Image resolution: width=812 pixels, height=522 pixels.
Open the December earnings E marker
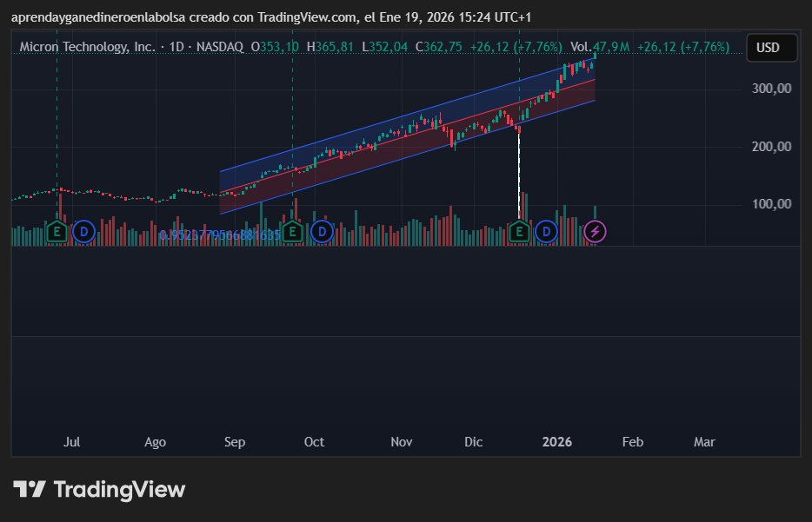coord(519,231)
